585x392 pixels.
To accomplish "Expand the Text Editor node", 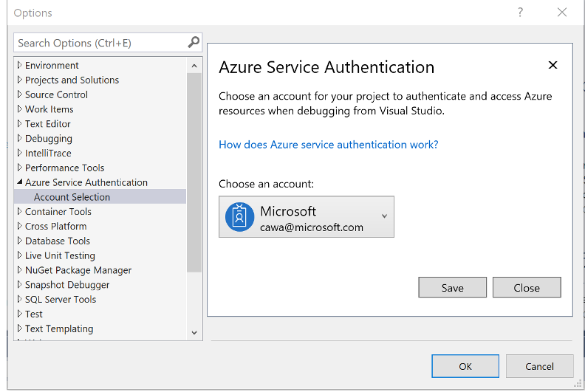I will pos(20,123).
